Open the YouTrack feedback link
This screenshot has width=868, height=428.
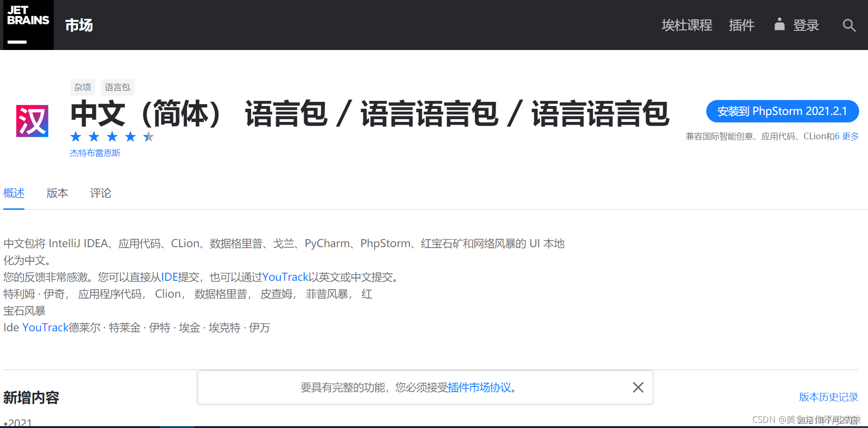(285, 277)
